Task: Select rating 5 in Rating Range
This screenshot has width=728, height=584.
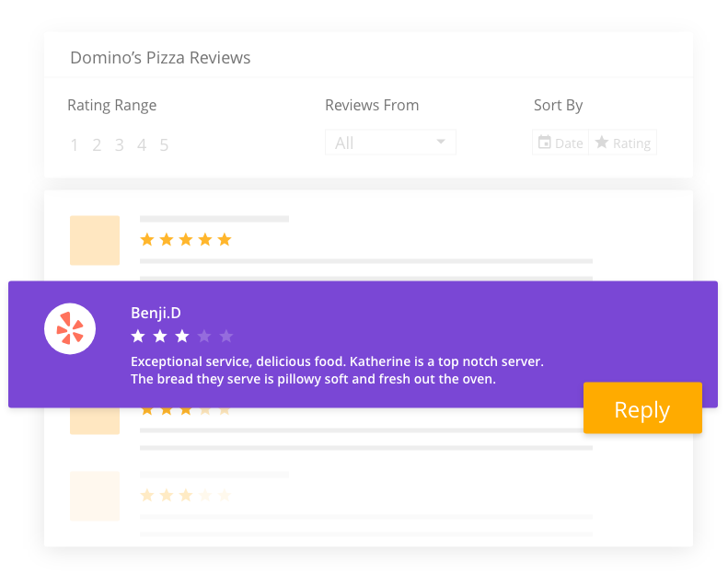Action: 164,145
